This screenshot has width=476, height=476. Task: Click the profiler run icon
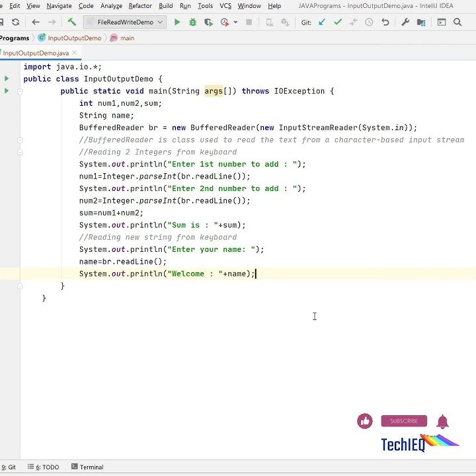pos(225,22)
